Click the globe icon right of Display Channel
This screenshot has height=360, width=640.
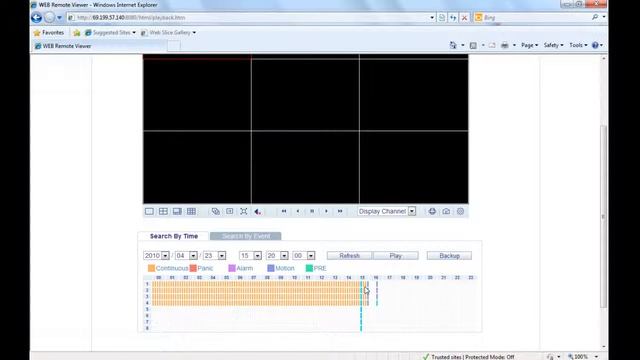coord(432,211)
